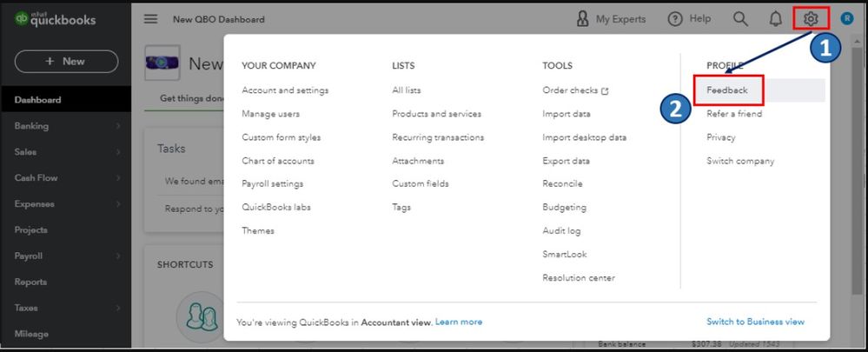Click the search magnifier icon
Screen dimensions: 868x352
[740, 19]
